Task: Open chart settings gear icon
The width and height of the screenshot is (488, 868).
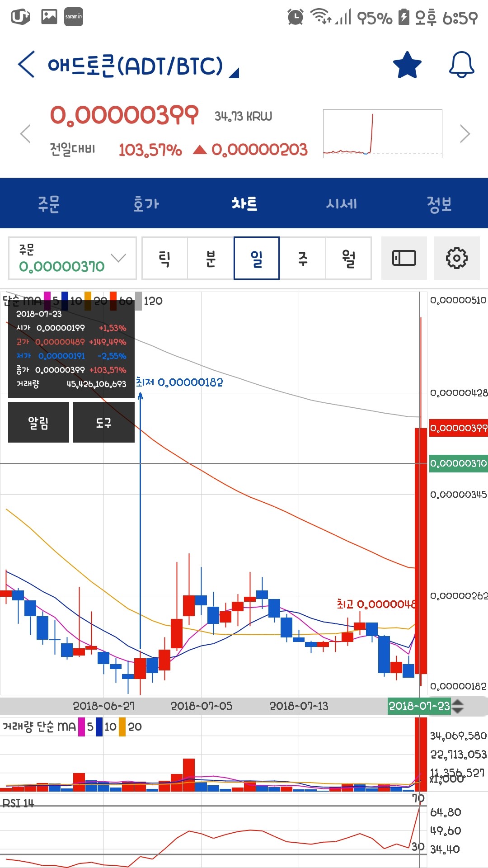Action: pos(456,258)
